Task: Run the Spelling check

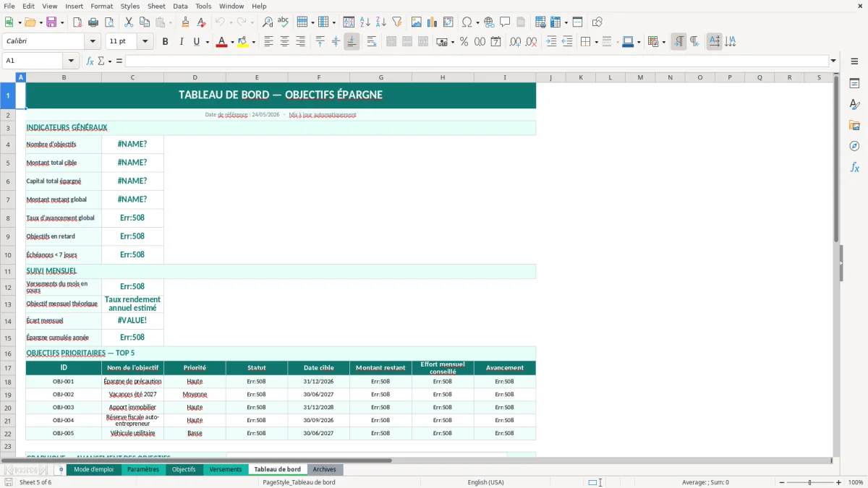Action: (284, 22)
